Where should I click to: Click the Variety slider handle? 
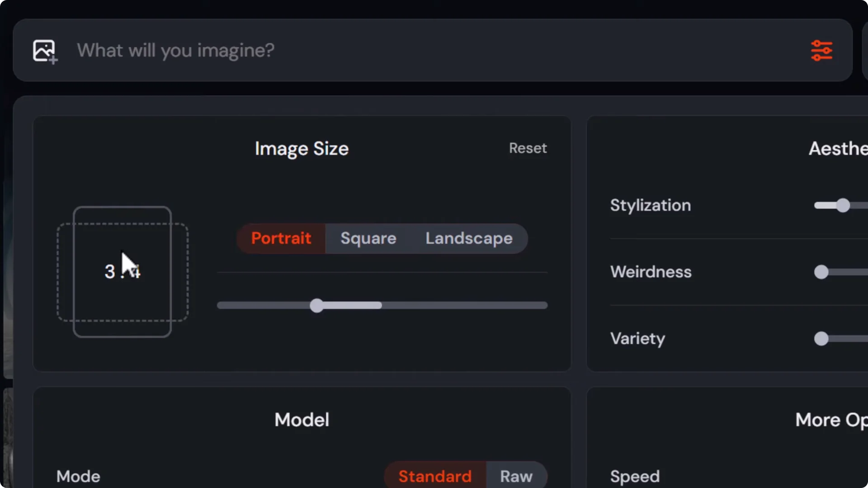(821, 339)
